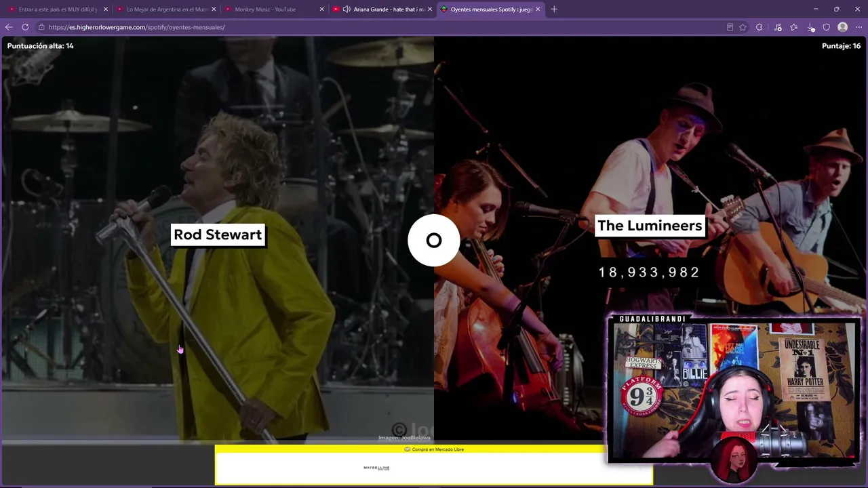The height and width of the screenshot is (488, 868).
Task: Open the browser shield icon
Action: click(827, 27)
